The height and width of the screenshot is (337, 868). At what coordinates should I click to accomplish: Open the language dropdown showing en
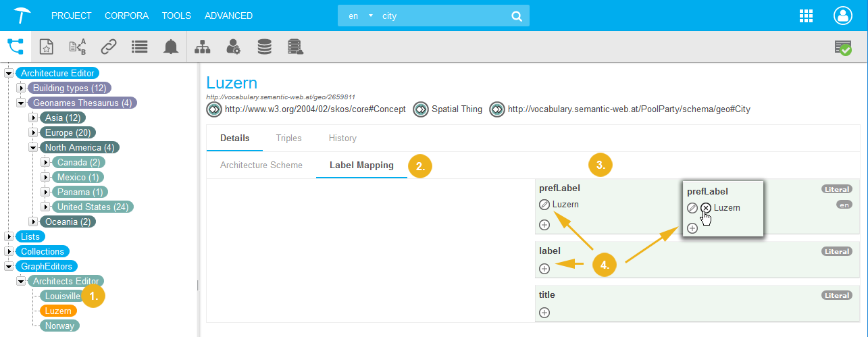[x=361, y=16]
